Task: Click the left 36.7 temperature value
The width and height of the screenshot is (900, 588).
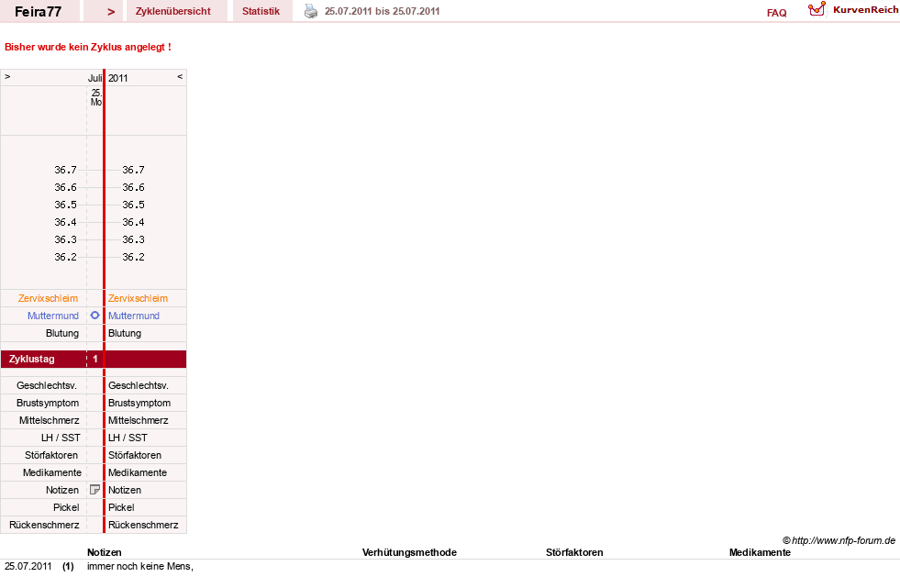Action: [x=65, y=170]
